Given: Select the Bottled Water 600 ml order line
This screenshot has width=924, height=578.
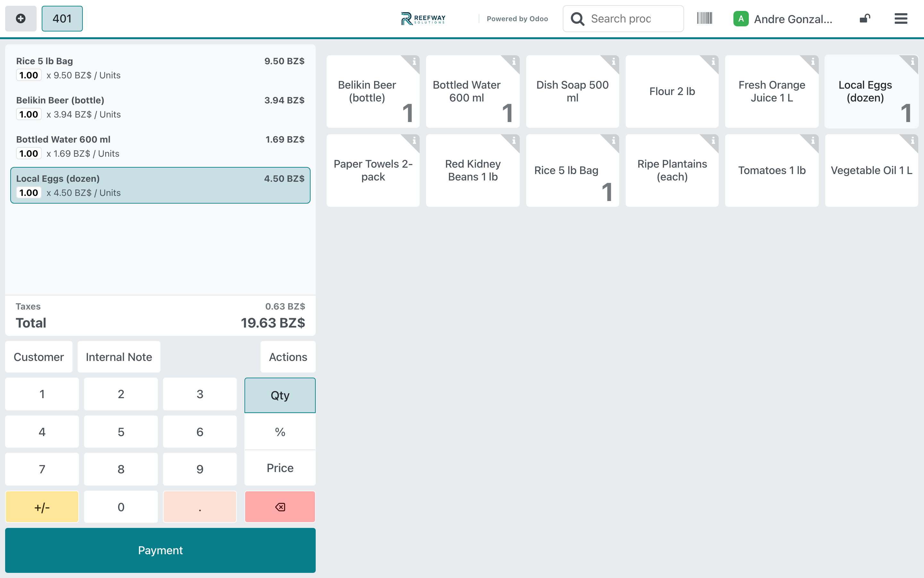Looking at the screenshot, I should 160,146.
